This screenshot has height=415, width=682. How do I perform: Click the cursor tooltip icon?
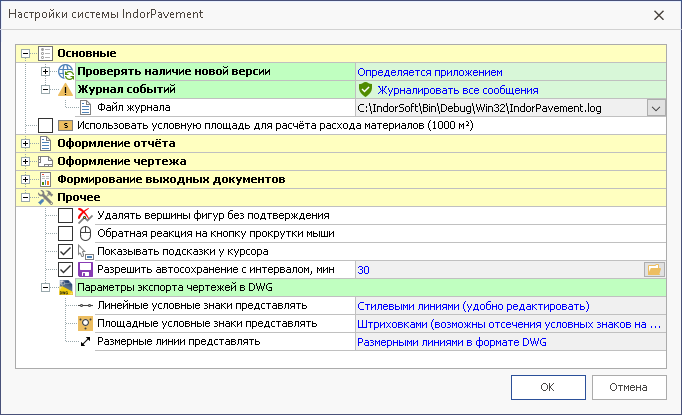(x=85, y=252)
